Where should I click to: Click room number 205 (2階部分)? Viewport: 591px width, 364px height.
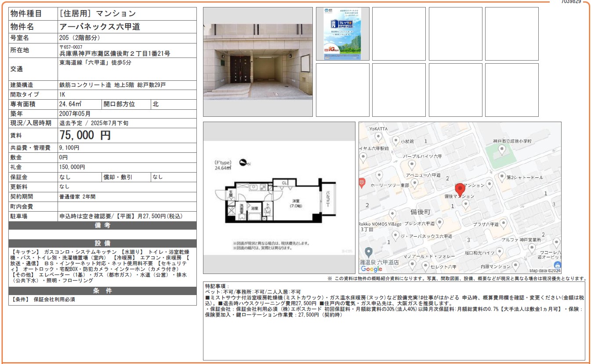tap(80, 38)
